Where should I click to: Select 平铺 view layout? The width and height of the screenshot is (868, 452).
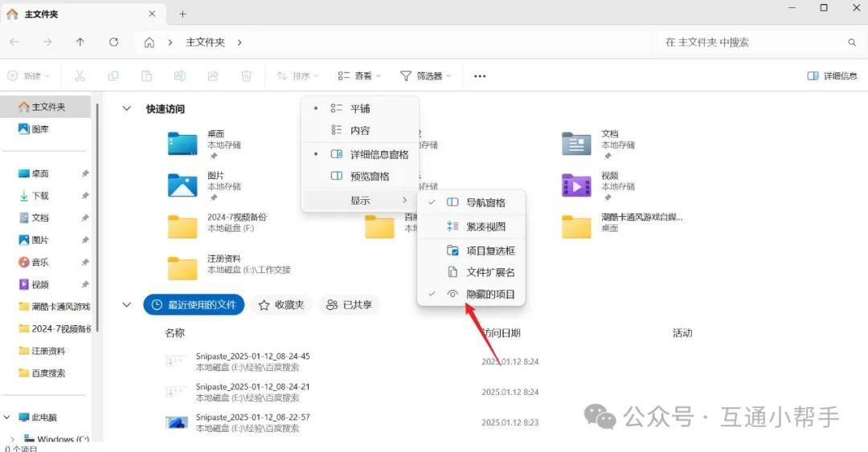click(x=360, y=108)
